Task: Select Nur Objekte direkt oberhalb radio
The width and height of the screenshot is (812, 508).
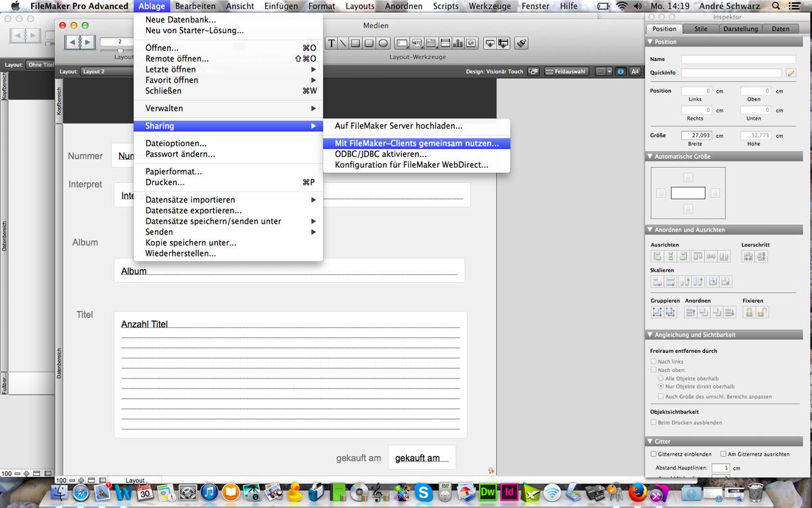Action: pos(661,386)
